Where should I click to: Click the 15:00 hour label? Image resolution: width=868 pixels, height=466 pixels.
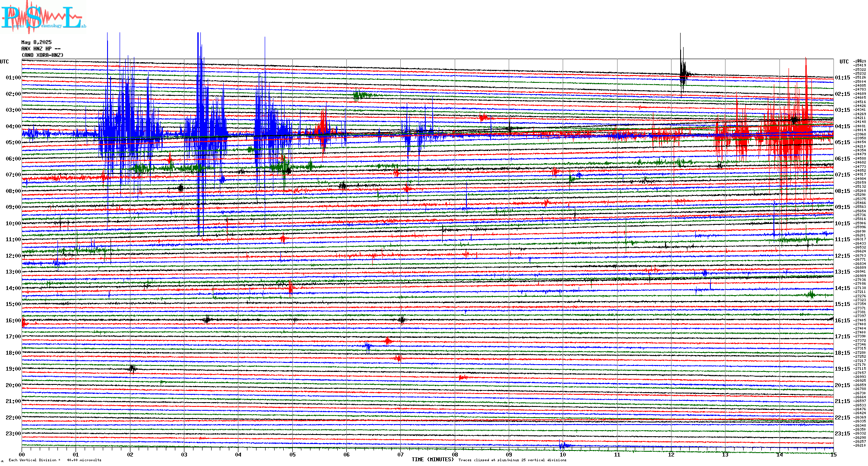13,304
